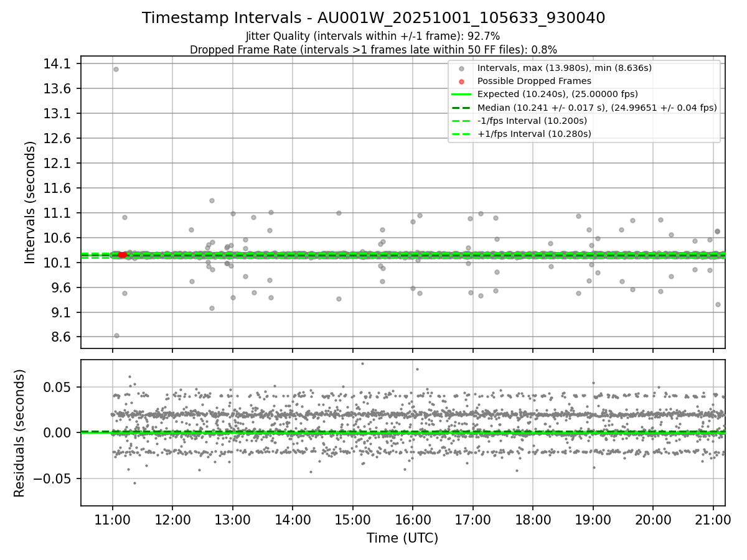Click the plot title "Timestamp Intervals - AU001W_20251001_105633_930040"
The image size is (747, 560).
coord(374,18)
